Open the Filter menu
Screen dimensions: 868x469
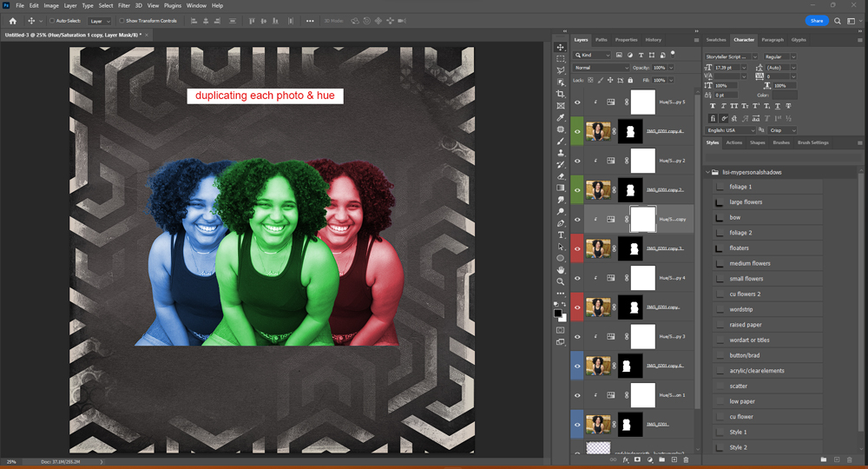(x=124, y=5)
